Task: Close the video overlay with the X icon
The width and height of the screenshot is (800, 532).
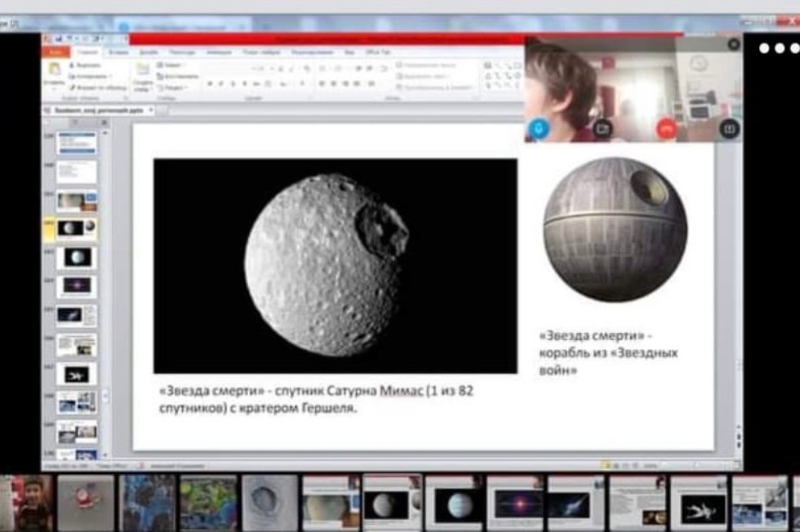Action: click(x=733, y=44)
